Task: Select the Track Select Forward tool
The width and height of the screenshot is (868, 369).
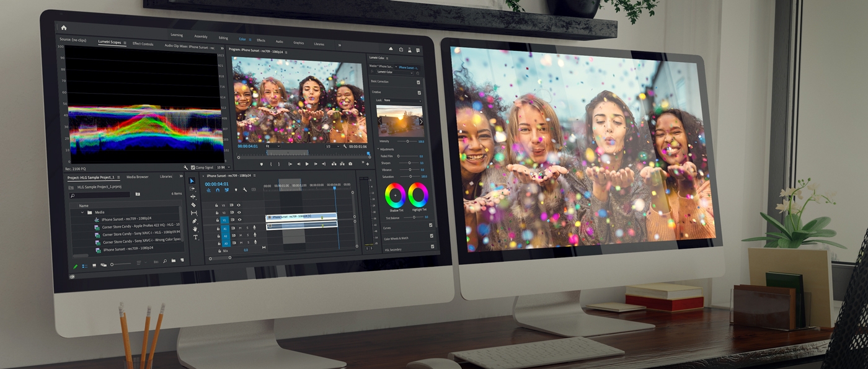Action: pos(192,188)
